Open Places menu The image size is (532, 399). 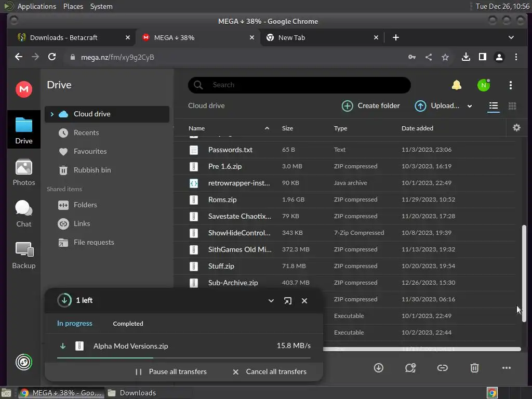(73, 6)
